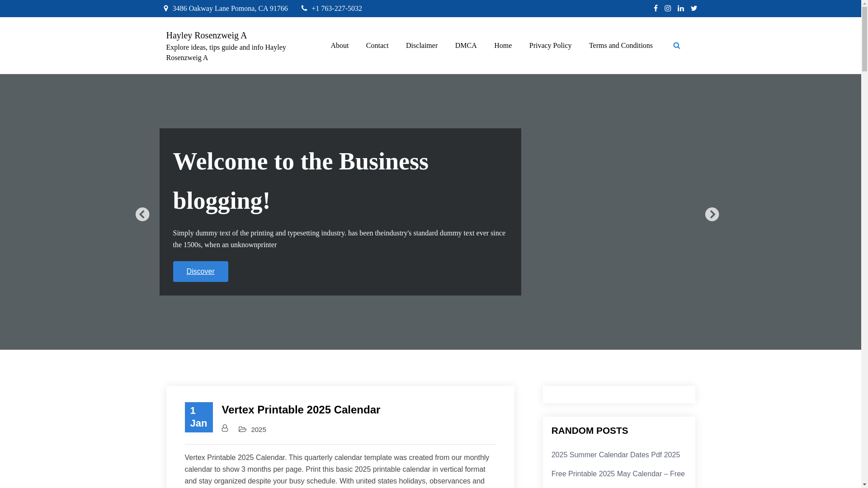Click the search magnifier icon in header
Image resolution: width=868 pixels, height=488 pixels.
[x=677, y=46]
